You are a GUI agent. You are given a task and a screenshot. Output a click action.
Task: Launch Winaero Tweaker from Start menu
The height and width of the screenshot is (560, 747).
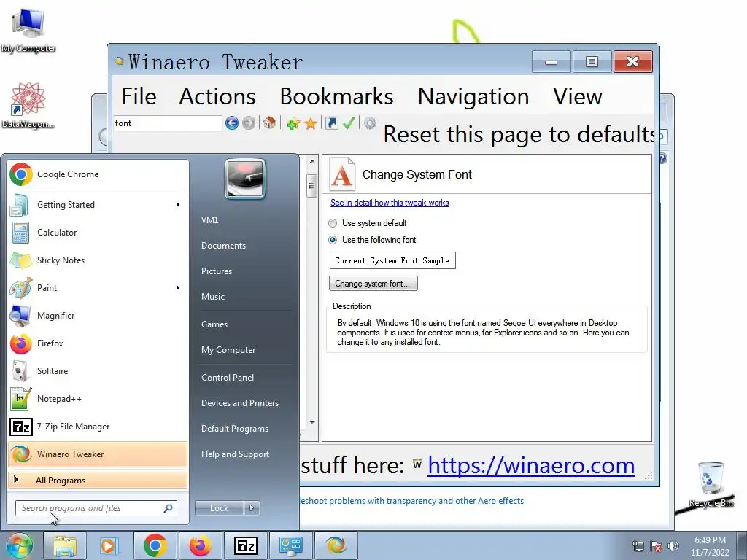pyautogui.click(x=98, y=454)
